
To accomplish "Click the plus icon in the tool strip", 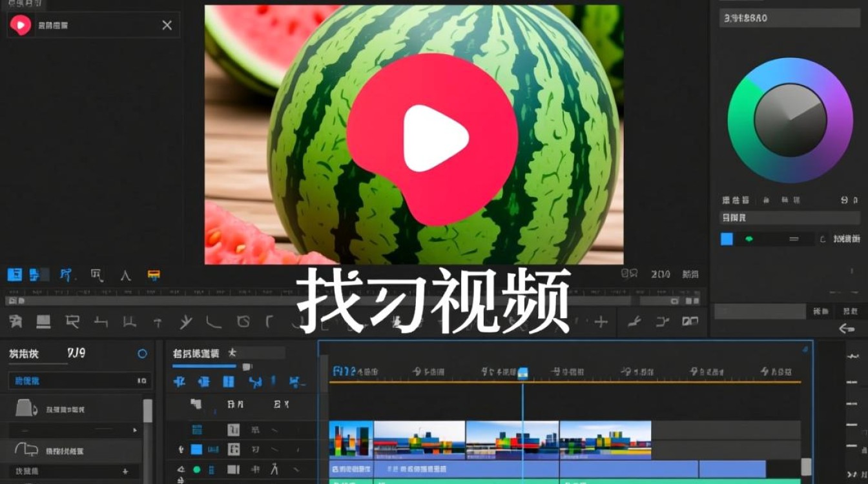I will click(x=601, y=321).
